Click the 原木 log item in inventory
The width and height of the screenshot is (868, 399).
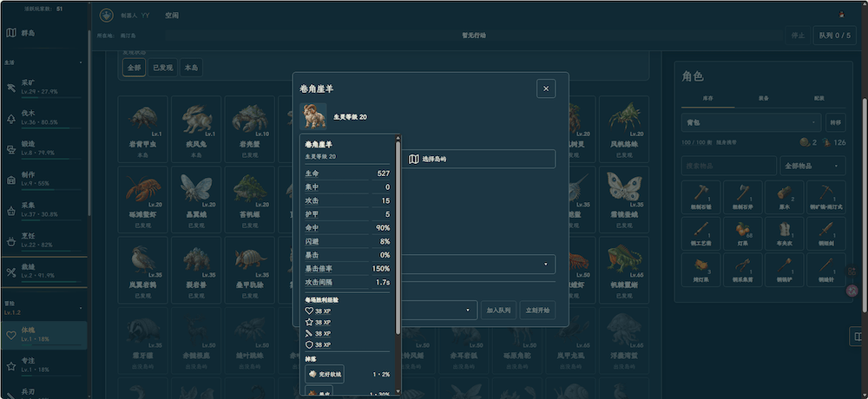point(784,198)
